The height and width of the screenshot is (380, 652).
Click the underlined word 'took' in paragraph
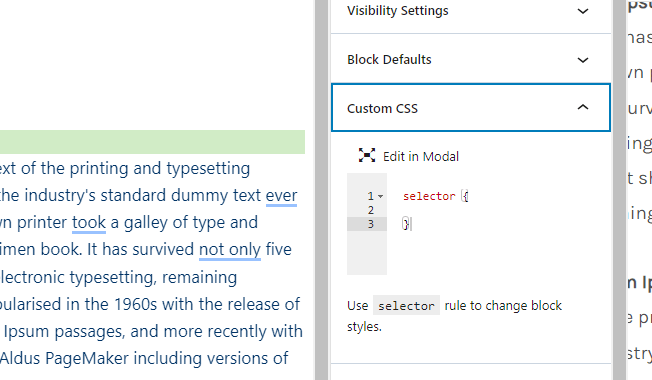(89, 222)
